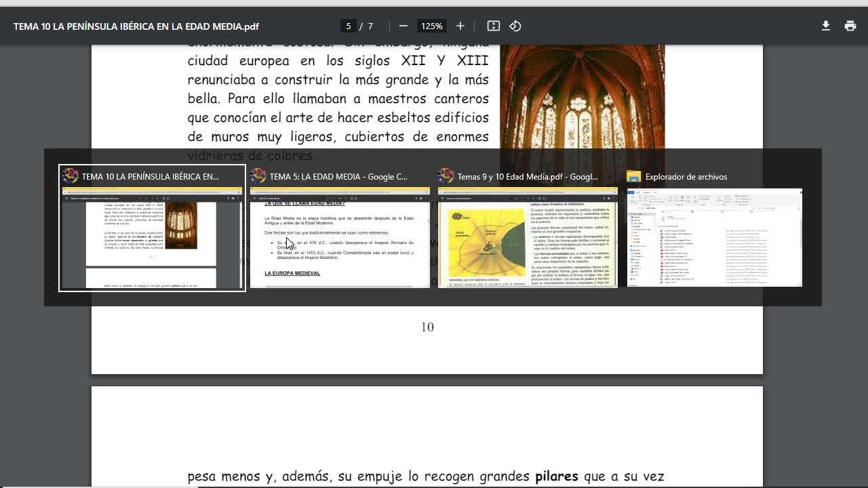The width and height of the screenshot is (868, 488).
Task: Click the Chrome icon beside Temas 9 y 10
Action: pyautogui.click(x=446, y=176)
